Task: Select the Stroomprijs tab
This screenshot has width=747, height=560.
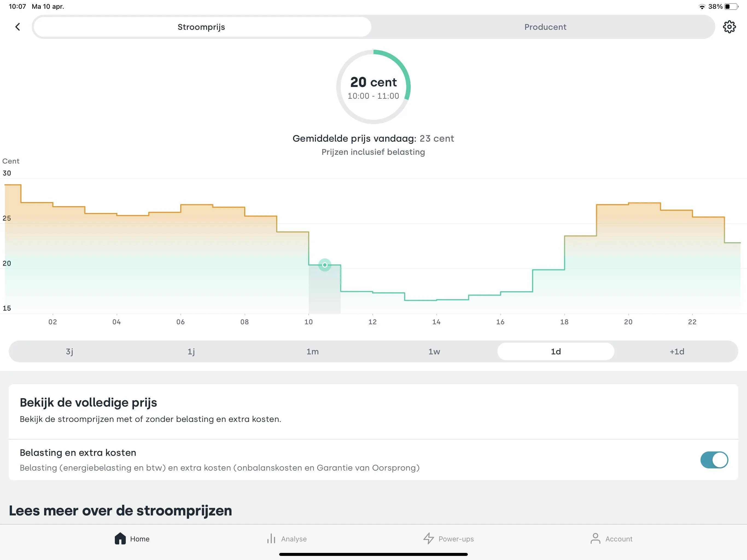Action: pos(202,27)
